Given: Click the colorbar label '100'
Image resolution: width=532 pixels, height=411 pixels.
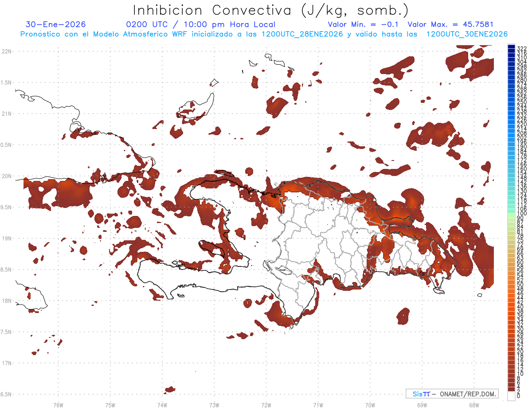Looking at the screenshot, I should pos(521,214).
